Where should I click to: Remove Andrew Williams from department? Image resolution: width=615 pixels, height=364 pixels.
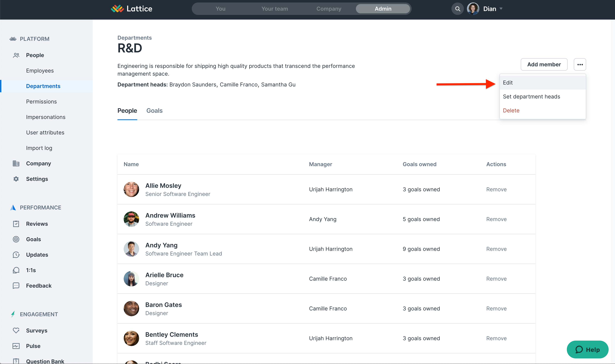tap(496, 219)
